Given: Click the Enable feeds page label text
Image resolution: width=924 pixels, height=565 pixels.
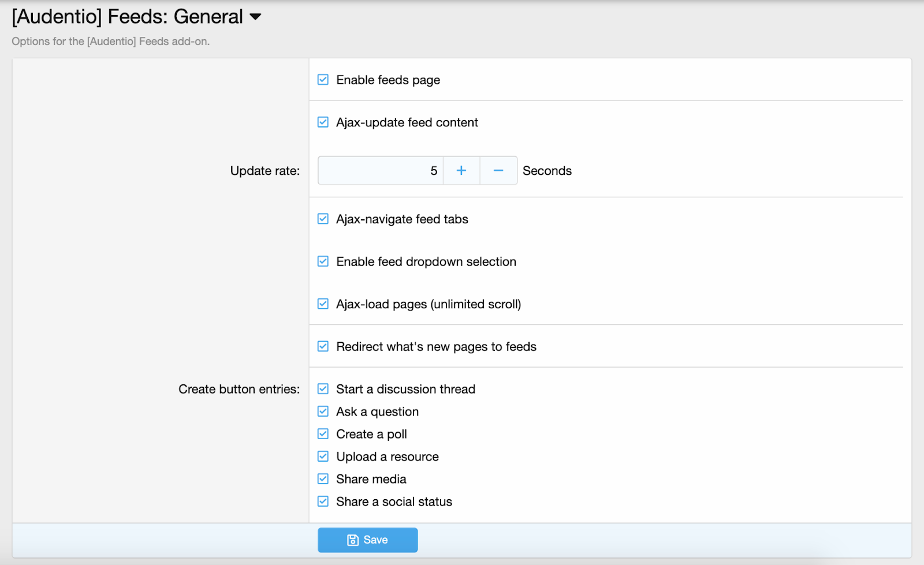Looking at the screenshot, I should click(388, 80).
